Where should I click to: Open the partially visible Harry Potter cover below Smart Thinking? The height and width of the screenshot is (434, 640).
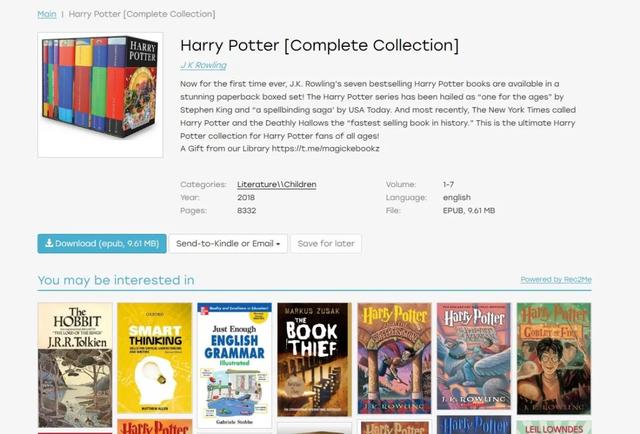(x=155, y=427)
